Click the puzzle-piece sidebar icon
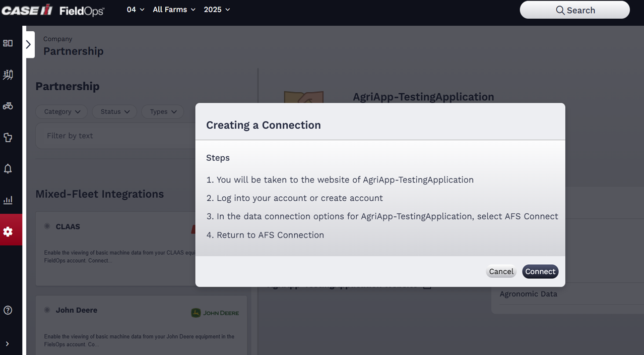This screenshot has width=644, height=355. 8,137
